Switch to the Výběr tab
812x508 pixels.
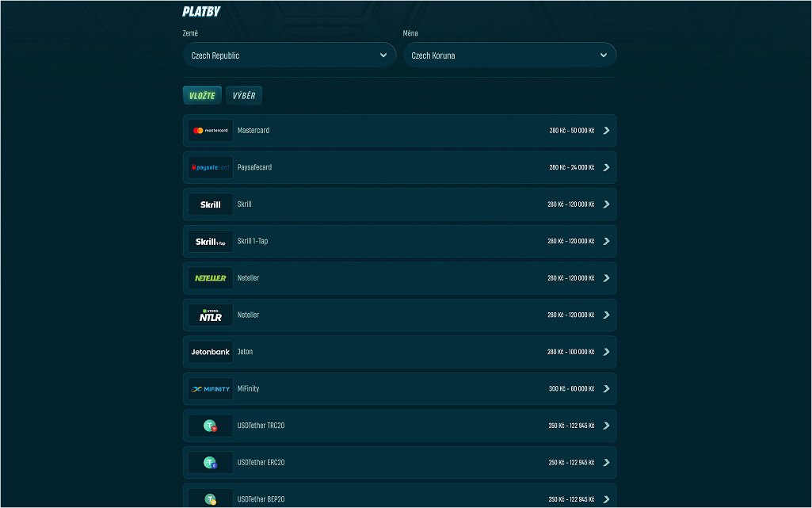point(244,95)
